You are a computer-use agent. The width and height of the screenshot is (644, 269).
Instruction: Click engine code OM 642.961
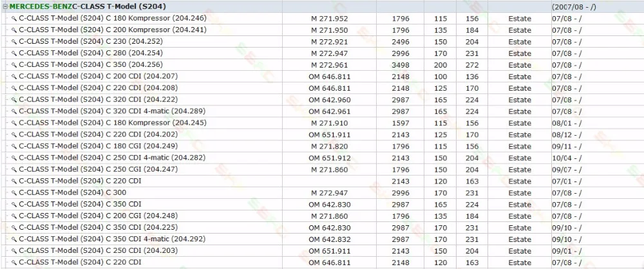[x=329, y=112]
